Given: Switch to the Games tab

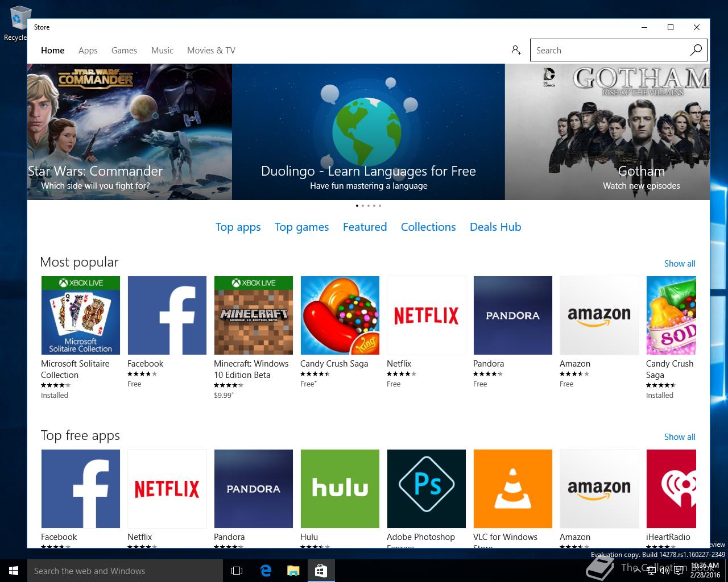Looking at the screenshot, I should (x=124, y=51).
